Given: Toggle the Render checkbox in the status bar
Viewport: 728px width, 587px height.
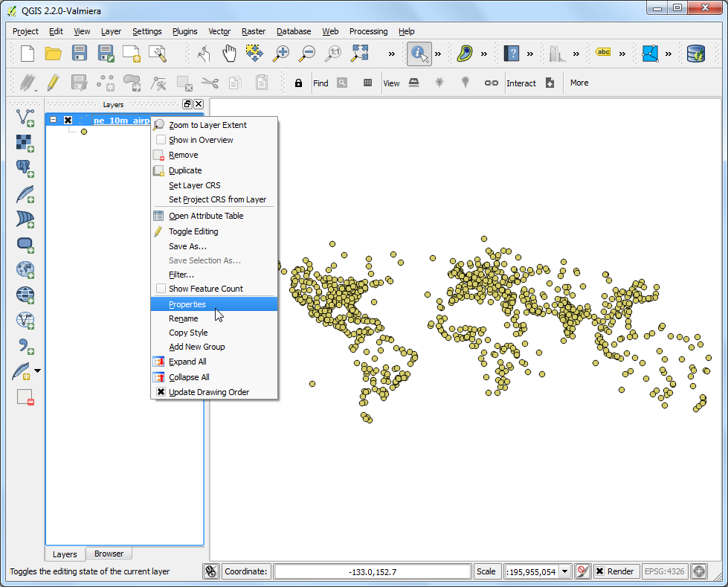Looking at the screenshot, I should [600, 571].
